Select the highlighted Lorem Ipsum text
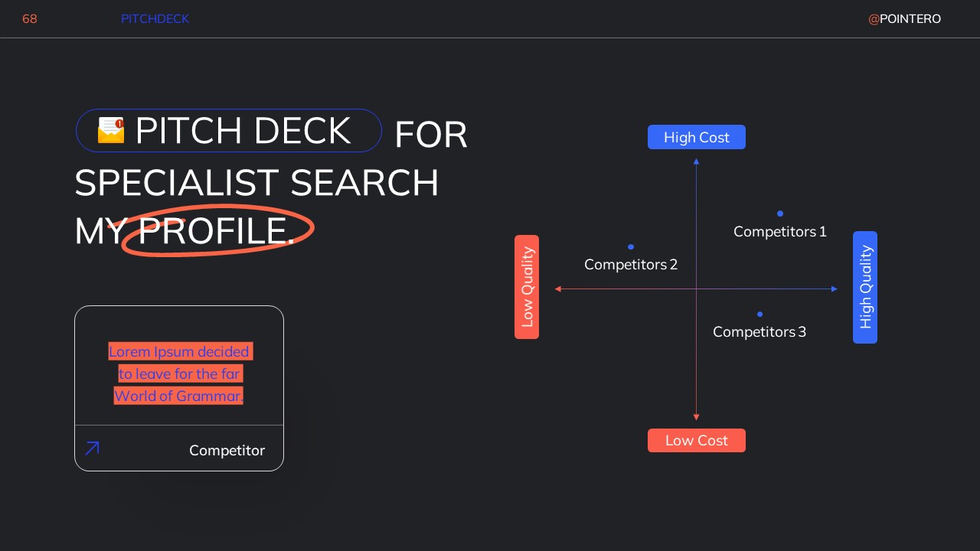 pyautogui.click(x=179, y=373)
